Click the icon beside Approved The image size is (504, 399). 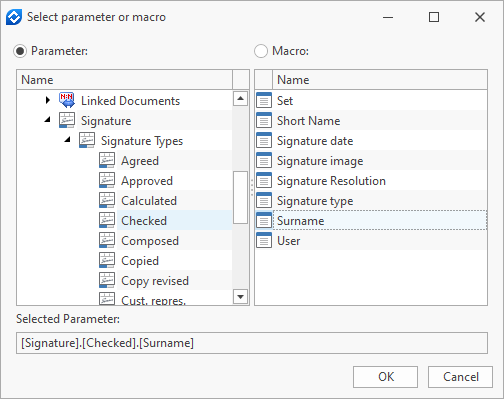click(107, 180)
